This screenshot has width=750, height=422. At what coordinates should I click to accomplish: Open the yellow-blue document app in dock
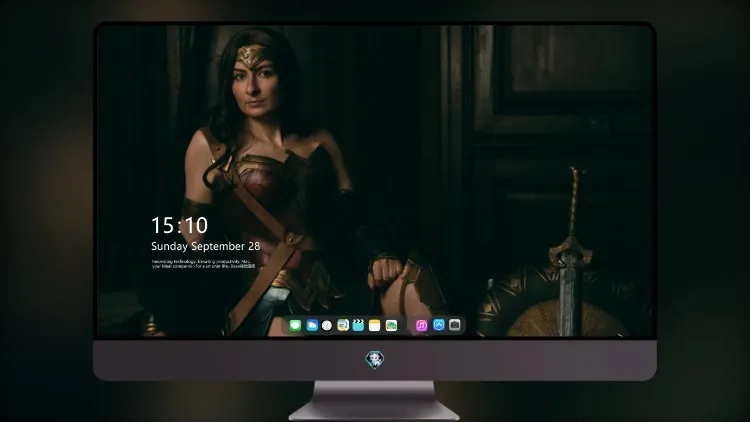coord(343,325)
